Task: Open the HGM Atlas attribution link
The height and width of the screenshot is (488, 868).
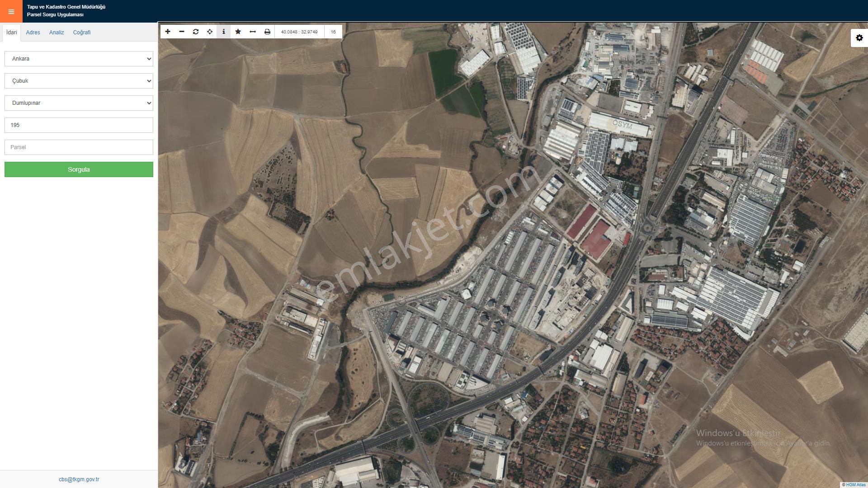Action: (856, 485)
